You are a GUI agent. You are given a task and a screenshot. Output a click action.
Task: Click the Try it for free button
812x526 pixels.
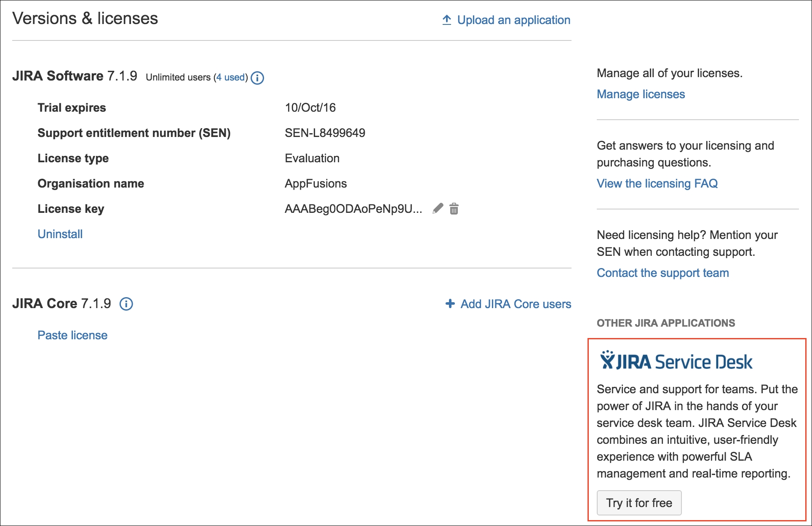[x=639, y=503]
